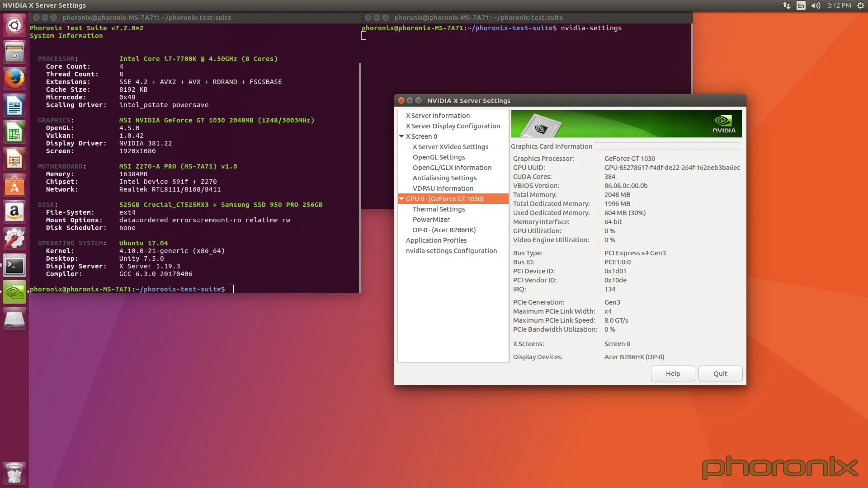Open Ubuntu Software from the launcher
Image resolution: width=868 pixels, height=488 pixels.
[14, 185]
